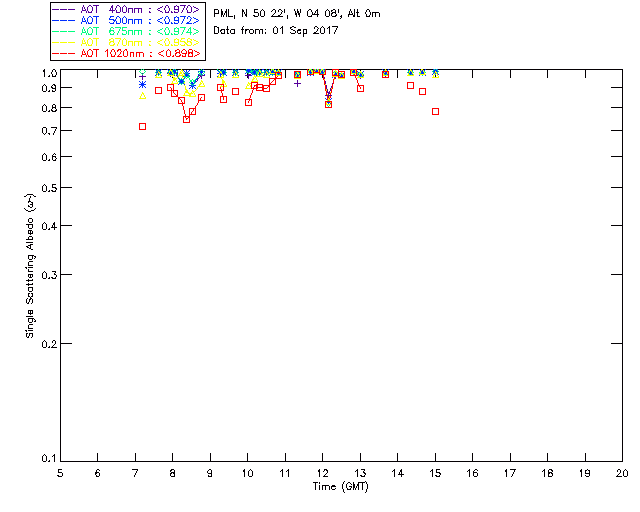Click the purple dashed line swatch in legend
The width and height of the screenshot is (640, 512).
pyautogui.click(x=64, y=9)
